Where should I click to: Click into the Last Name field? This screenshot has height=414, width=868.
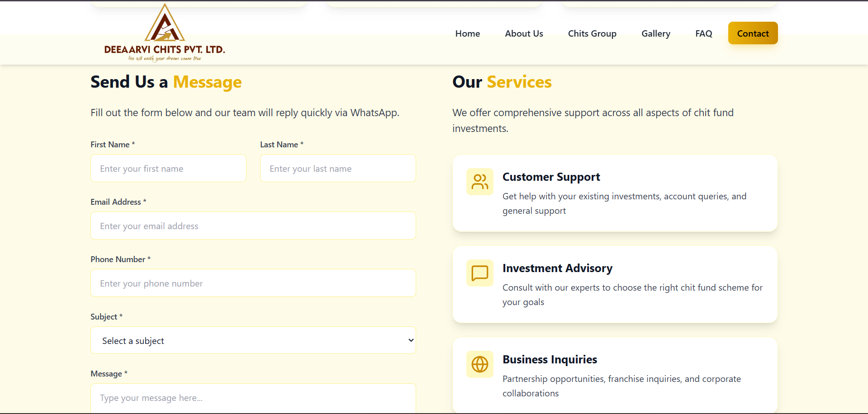[x=337, y=169]
